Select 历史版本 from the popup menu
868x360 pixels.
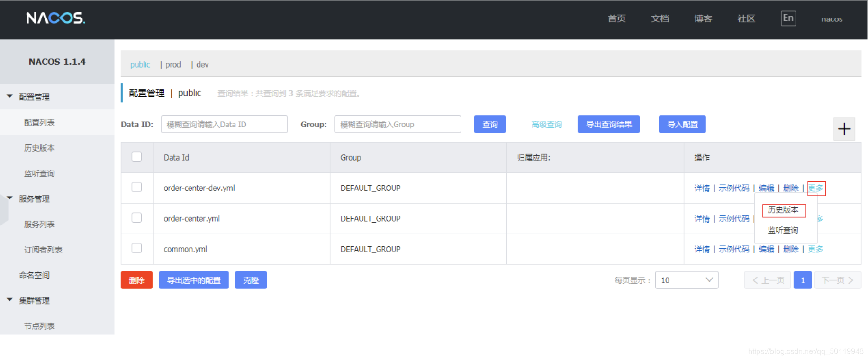[x=783, y=210]
